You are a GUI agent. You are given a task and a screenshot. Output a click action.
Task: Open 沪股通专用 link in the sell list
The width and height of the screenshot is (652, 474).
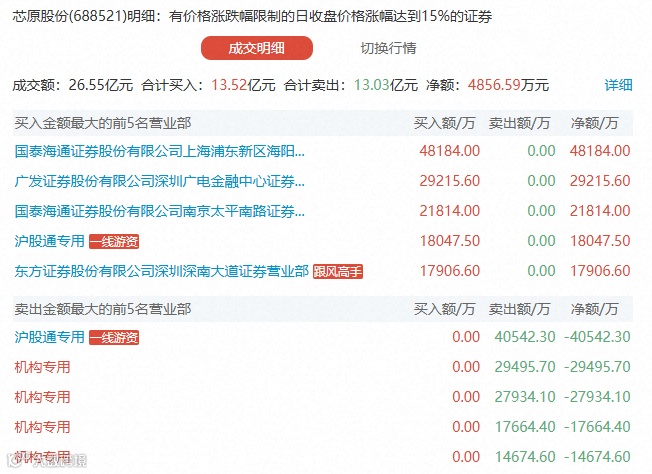[49, 337]
